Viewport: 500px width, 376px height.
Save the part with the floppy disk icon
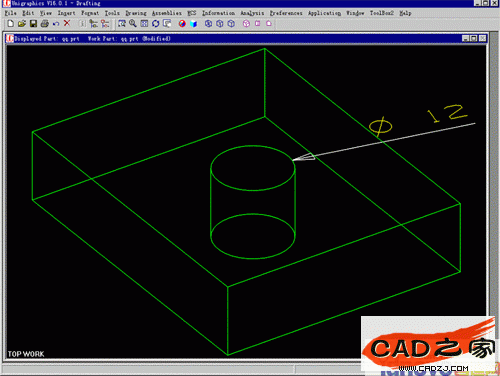click(x=33, y=24)
